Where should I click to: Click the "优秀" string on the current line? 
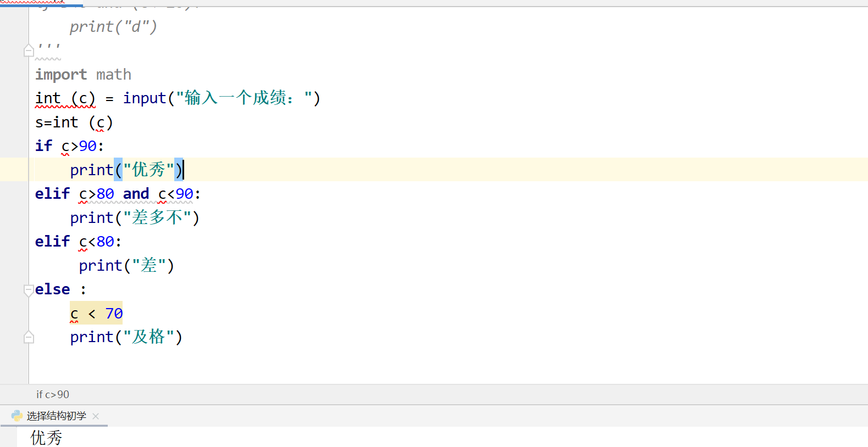pos(148,170)
